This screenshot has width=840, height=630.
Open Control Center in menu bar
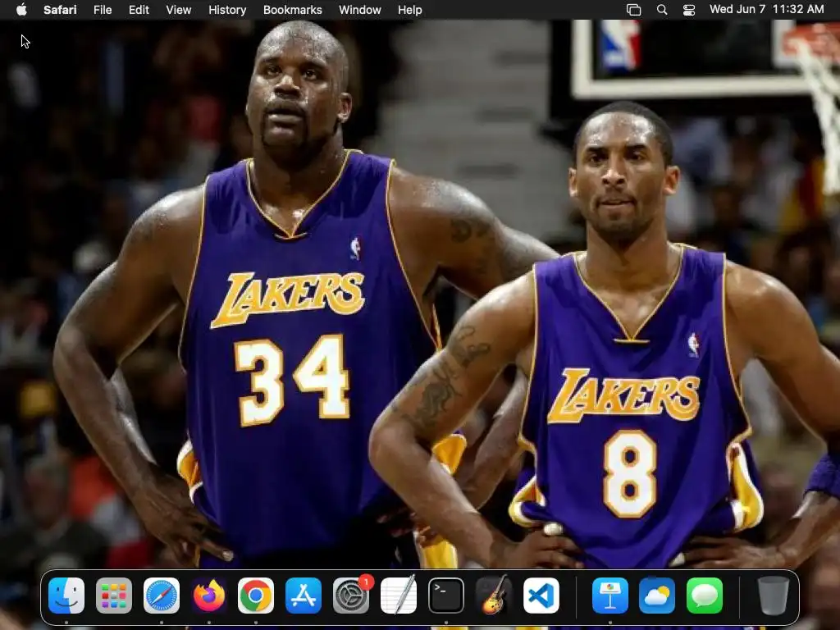[x=689, y=10]
